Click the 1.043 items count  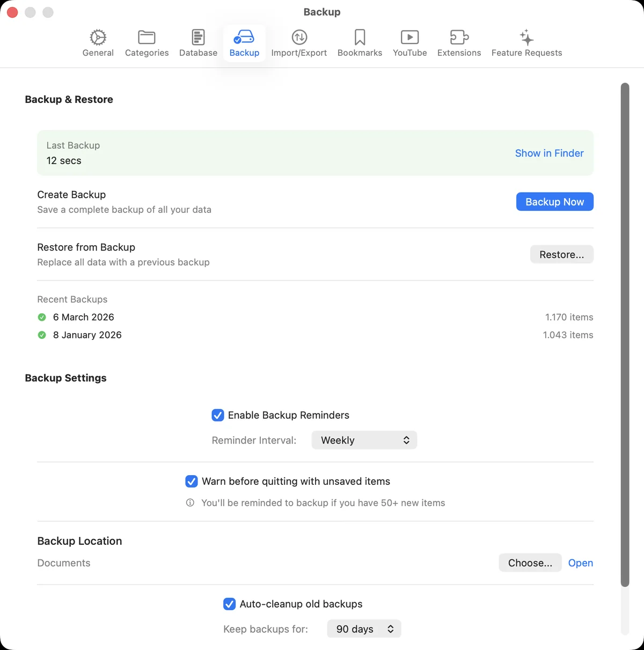click(568, 335)
